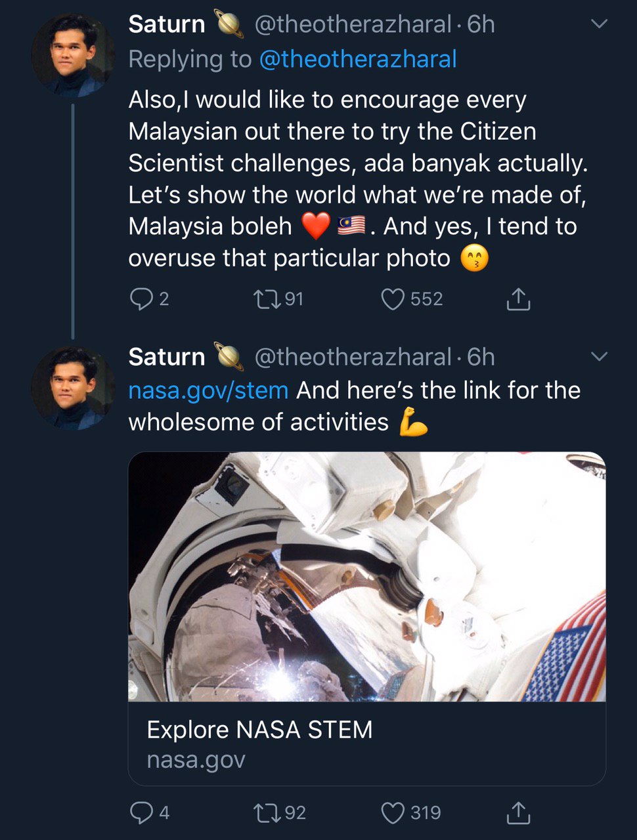Screen dimensions: 637x840
Task: Reply to the nasa.gov/stem tweet
Action: point(141,813)
